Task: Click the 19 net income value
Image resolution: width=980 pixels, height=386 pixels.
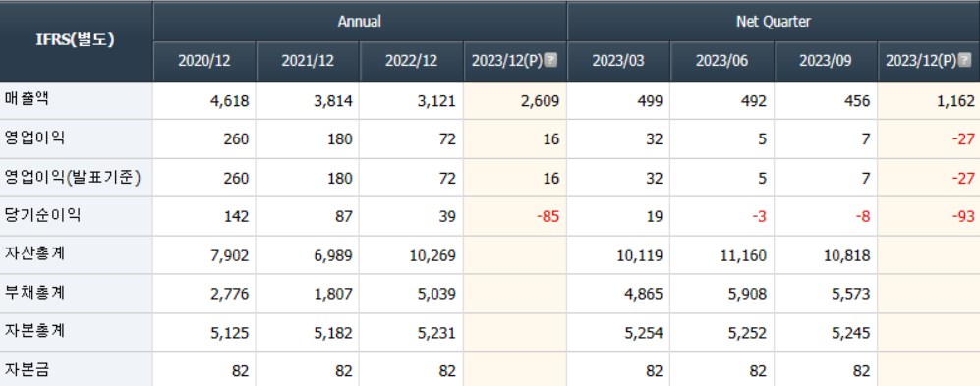Action: [x=654, y=217]
